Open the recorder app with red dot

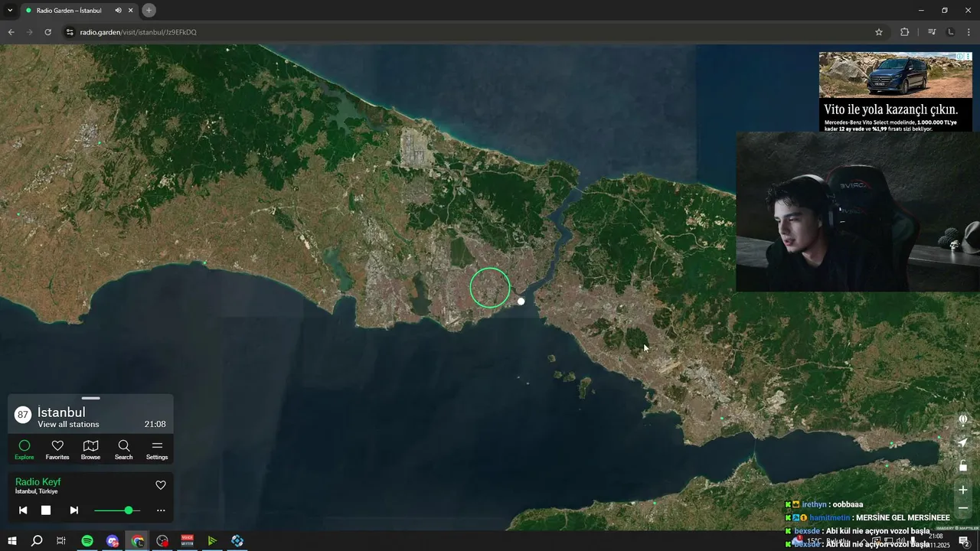(x=162, y=541)
